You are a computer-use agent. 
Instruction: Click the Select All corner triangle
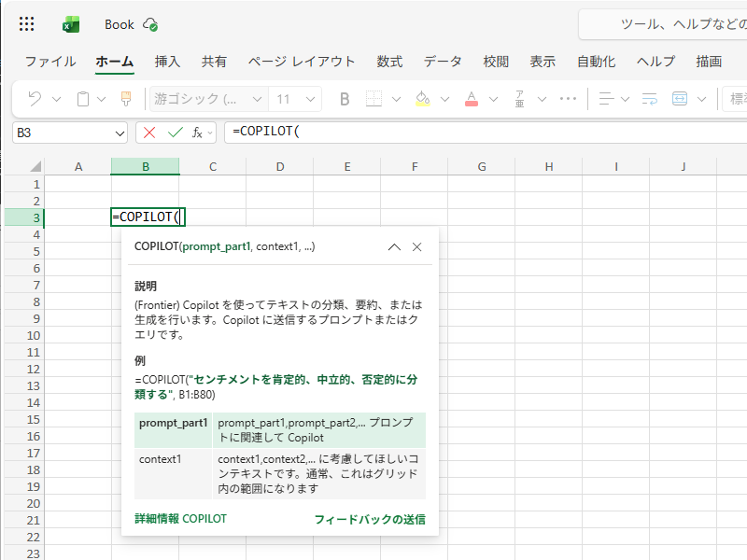coord(35,166)
